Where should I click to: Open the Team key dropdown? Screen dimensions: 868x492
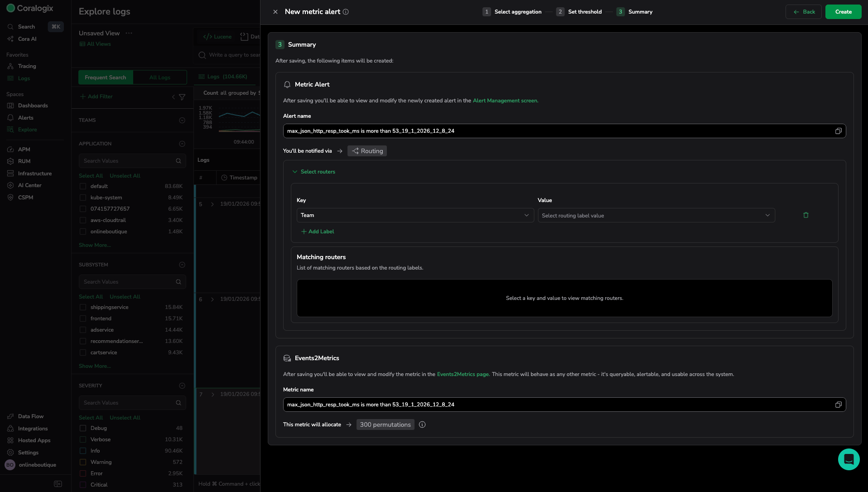(x=415, y=215)
